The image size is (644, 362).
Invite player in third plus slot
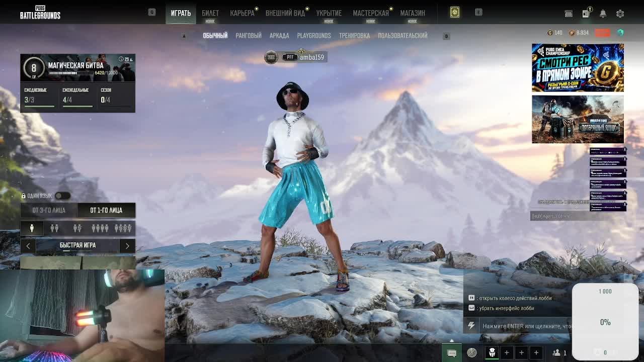click(536, 353)
